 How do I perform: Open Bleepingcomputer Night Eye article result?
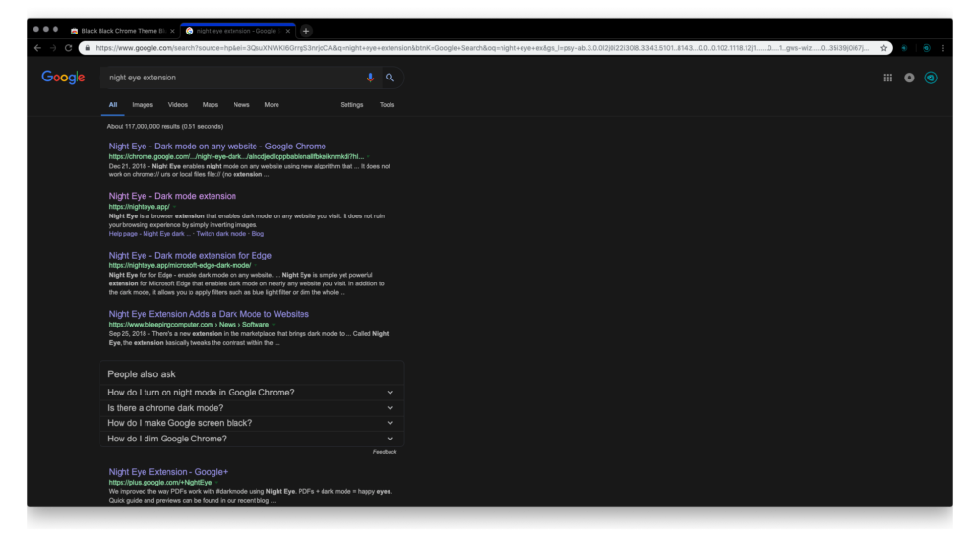pos(209,314)
